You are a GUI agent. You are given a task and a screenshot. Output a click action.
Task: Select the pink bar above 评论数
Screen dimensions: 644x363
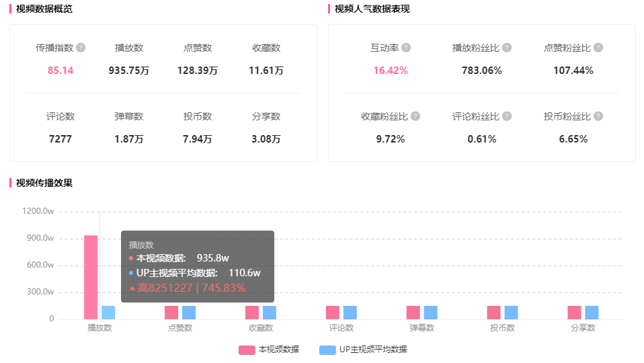333,313
